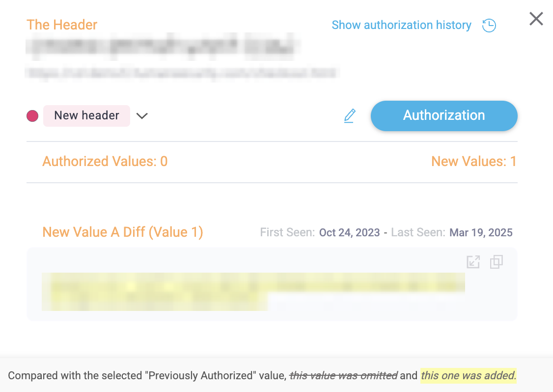
Task: Expand the diff value to full view
Action: (x=473, y=262)
